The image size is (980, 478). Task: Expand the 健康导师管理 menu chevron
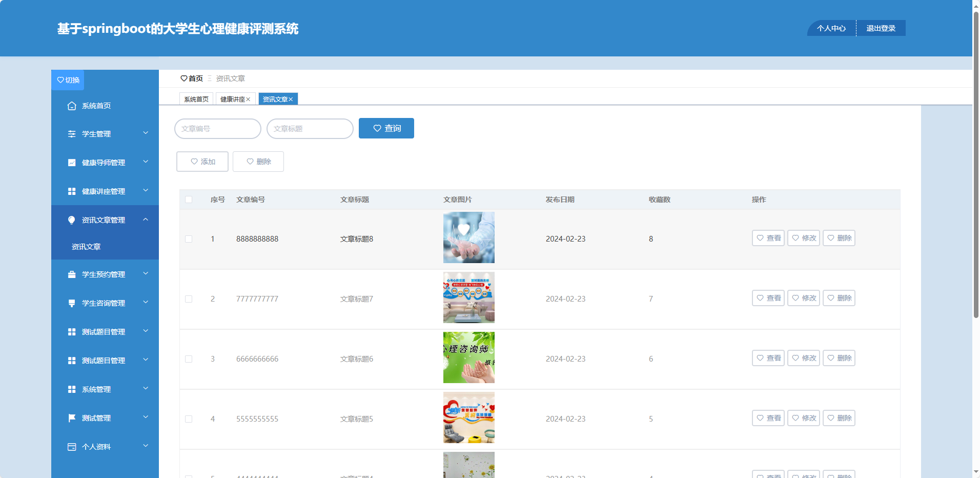[x=146, y=162]
